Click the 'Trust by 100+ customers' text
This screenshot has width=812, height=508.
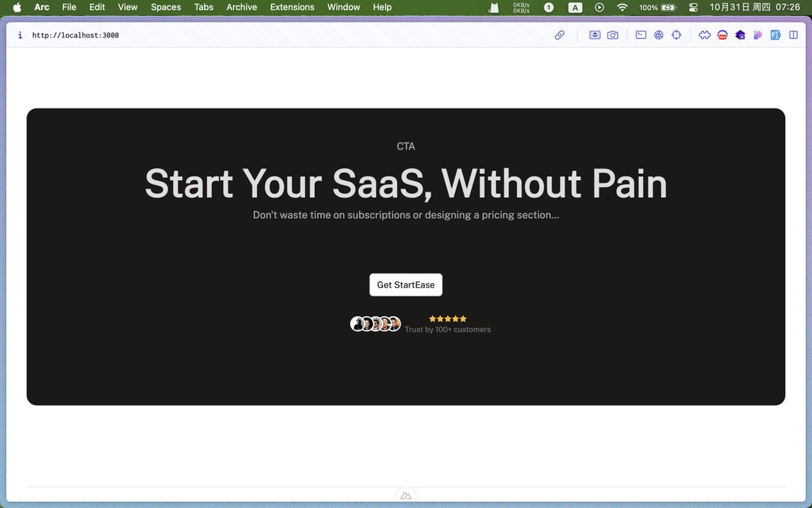(448, 329)
